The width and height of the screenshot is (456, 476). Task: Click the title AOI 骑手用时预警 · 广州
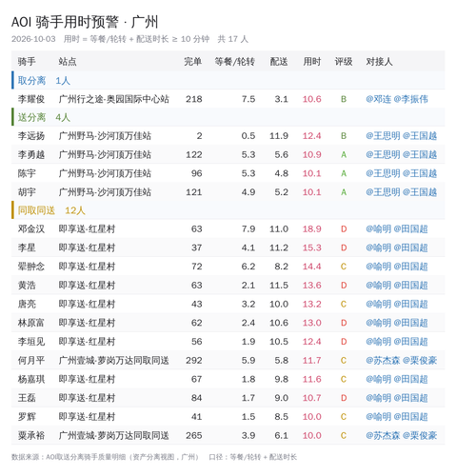coord(85,22)
